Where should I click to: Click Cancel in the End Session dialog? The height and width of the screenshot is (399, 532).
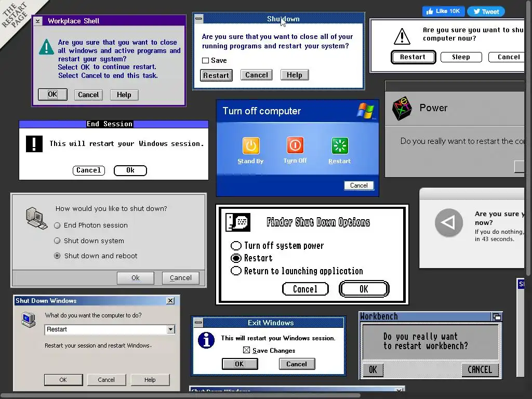[88, 170]
